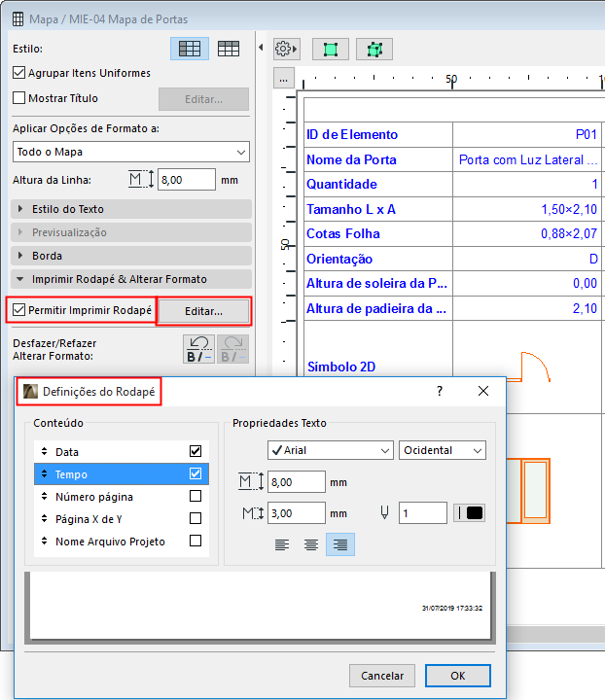Click the green square select-in-2D icon

point(330,50)
